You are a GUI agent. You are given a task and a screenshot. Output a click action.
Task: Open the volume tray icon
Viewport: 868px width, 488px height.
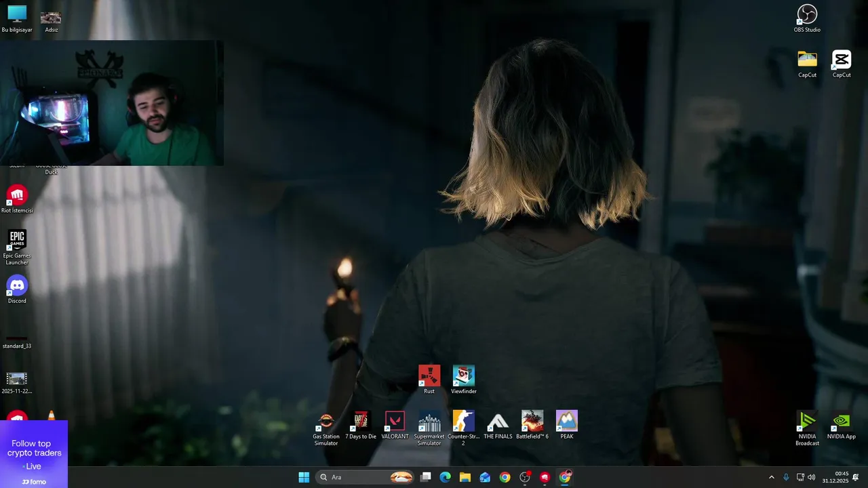[811, 477]
